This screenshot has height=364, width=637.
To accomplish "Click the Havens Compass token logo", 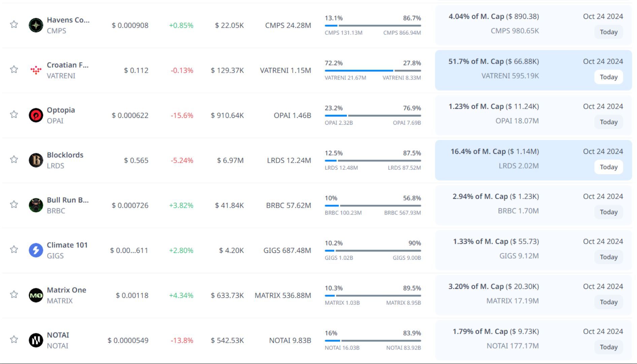I will (36, 25).
